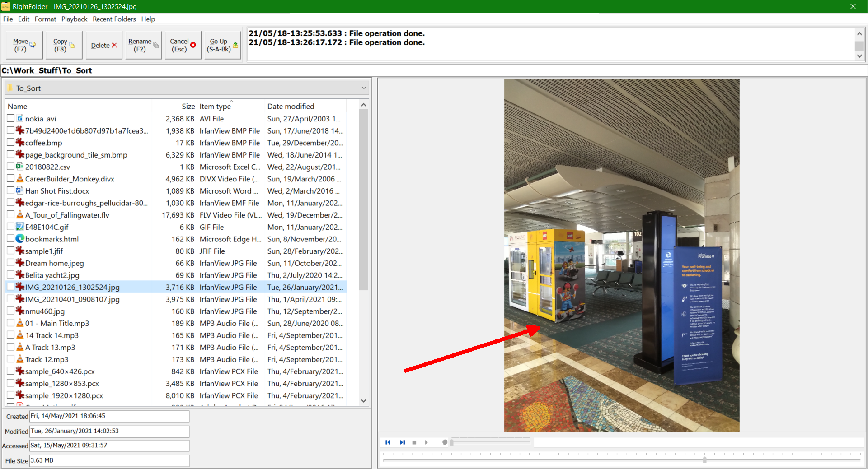Click the Word icon of Han Shot First.docx
The image size is (868, 469).
20,190
